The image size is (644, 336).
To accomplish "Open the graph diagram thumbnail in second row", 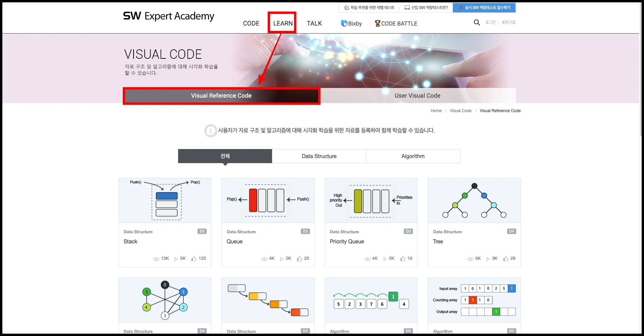I will pos(165,300).
